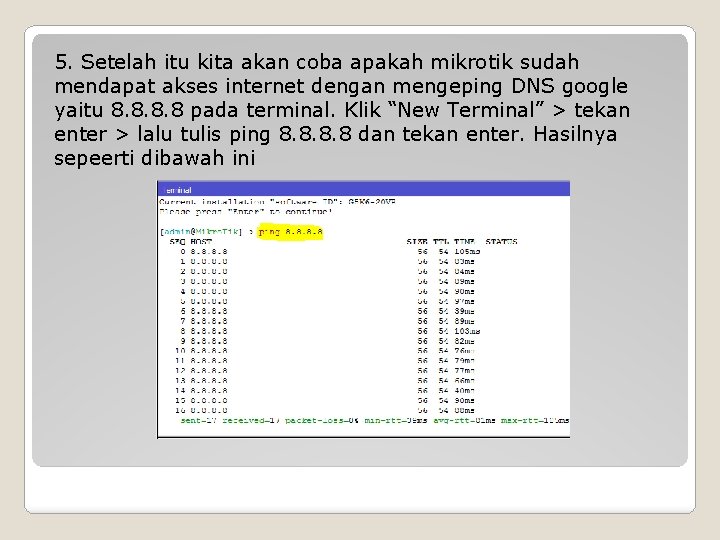Click host 8.8.8.8 in seq 0 row
The image size is (720, 540).
pyautogui.click(x=209, y=252)
